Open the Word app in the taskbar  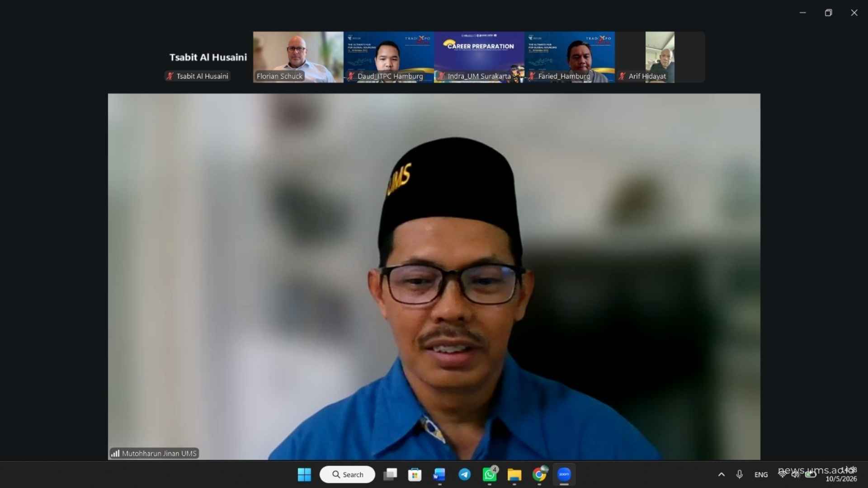coord(439,474)
